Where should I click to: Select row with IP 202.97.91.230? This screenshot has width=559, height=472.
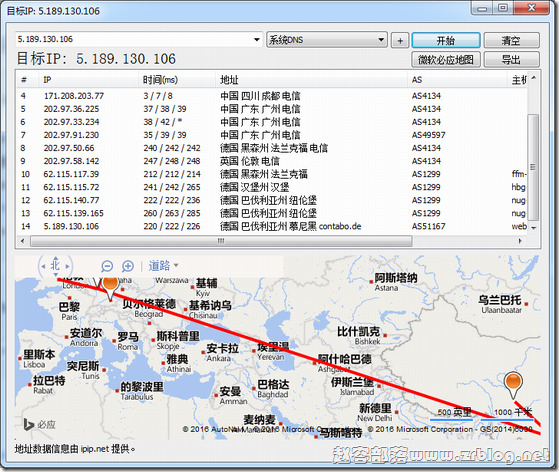tap(272, 135)
